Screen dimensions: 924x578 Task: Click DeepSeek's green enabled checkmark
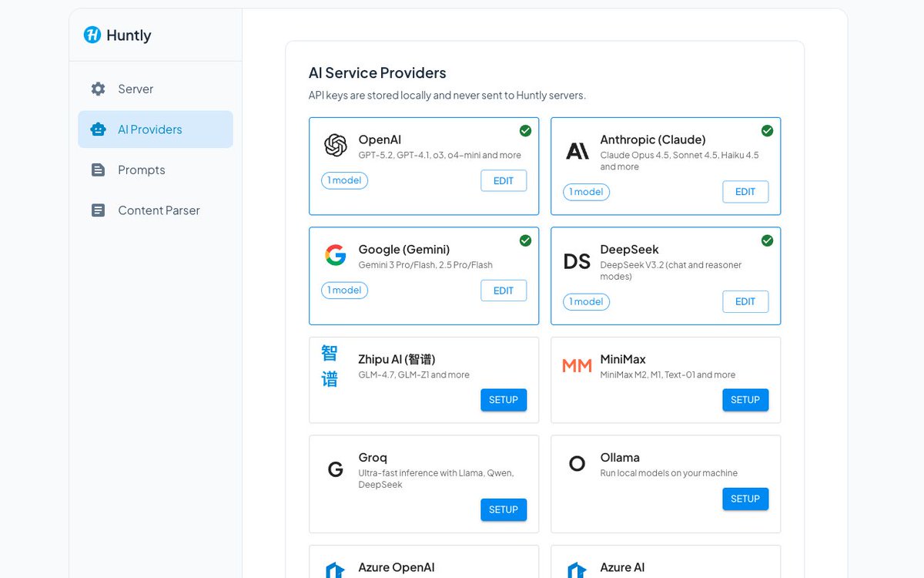[767, 240]
